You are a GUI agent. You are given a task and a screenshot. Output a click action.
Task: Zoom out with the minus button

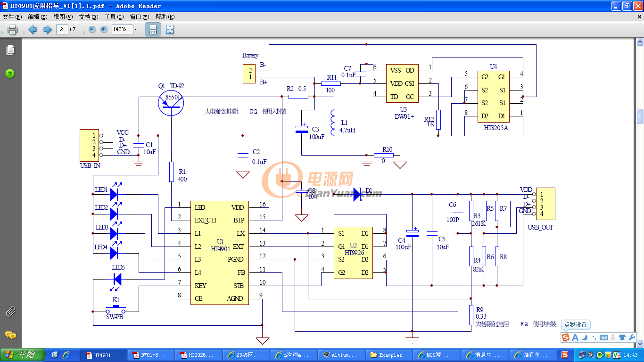pyautogui.click(x=92, y=29)
